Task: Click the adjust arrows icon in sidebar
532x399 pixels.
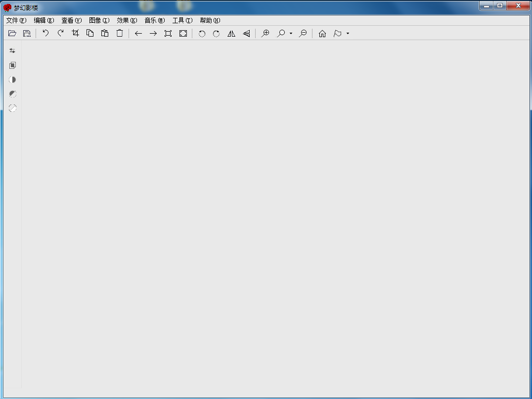Action: 12,50
